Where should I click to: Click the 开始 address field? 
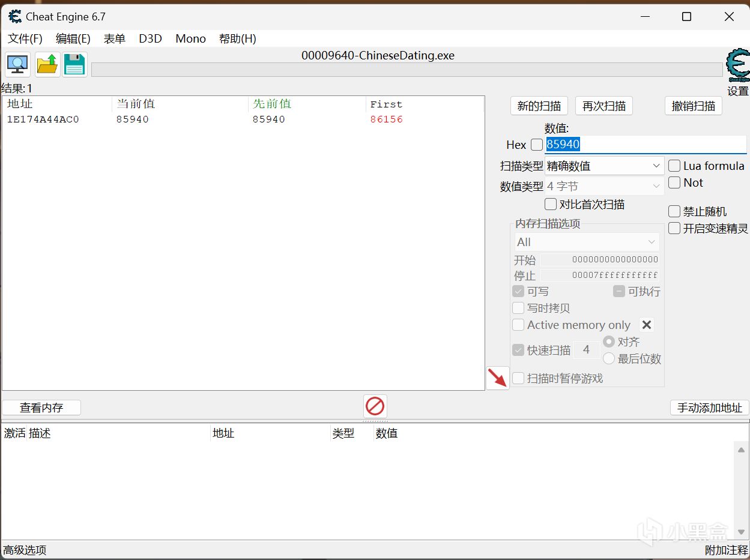[x=599, y=259]
